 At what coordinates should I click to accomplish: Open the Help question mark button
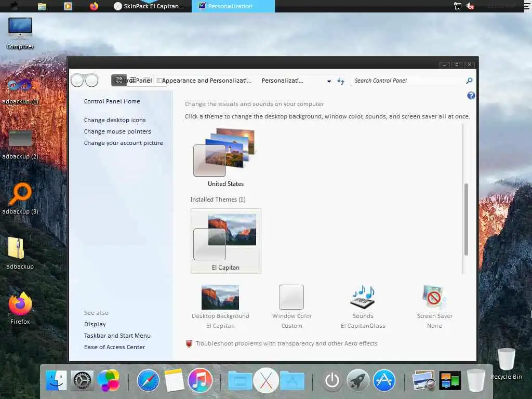pos(471,96)
